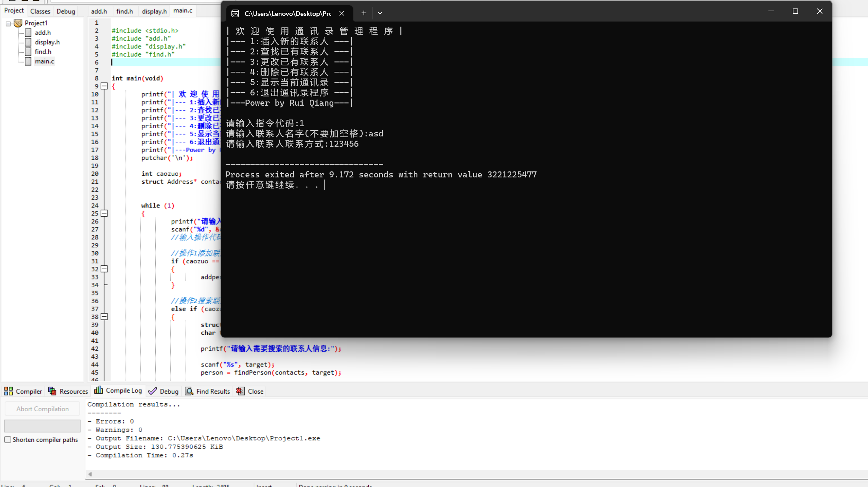
Task: Click the Project1 project icon
Action: (18, 23)
